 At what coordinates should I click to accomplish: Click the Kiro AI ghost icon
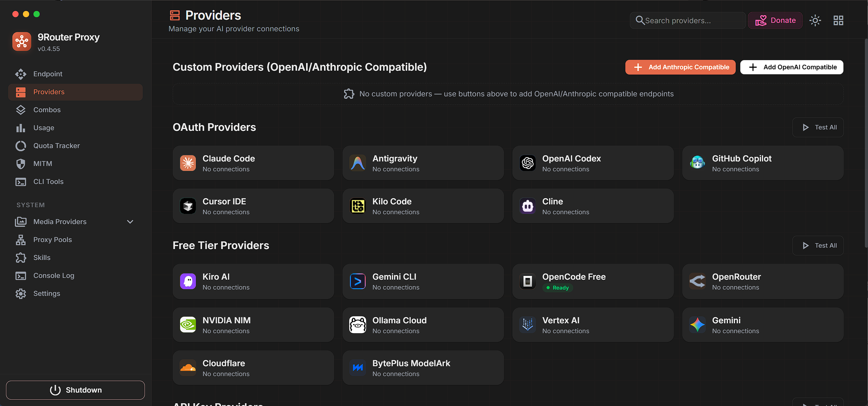coord(188,281)
